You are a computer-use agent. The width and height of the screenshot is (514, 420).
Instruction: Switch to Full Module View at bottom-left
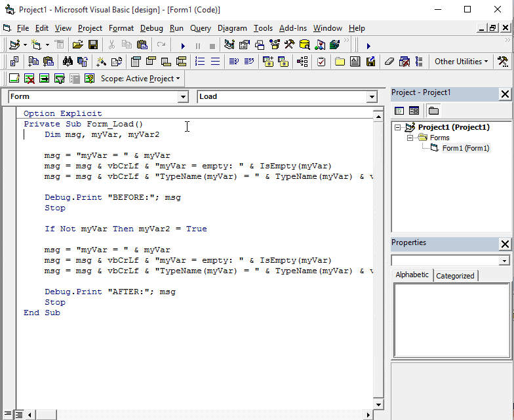point(19,414)
